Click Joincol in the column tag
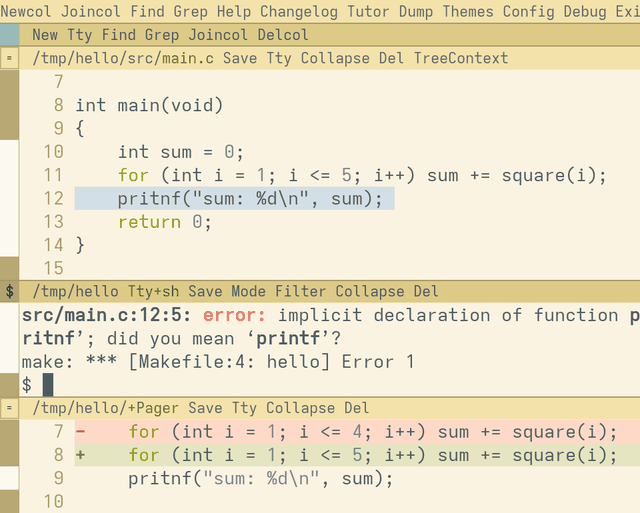 [218, 35]
